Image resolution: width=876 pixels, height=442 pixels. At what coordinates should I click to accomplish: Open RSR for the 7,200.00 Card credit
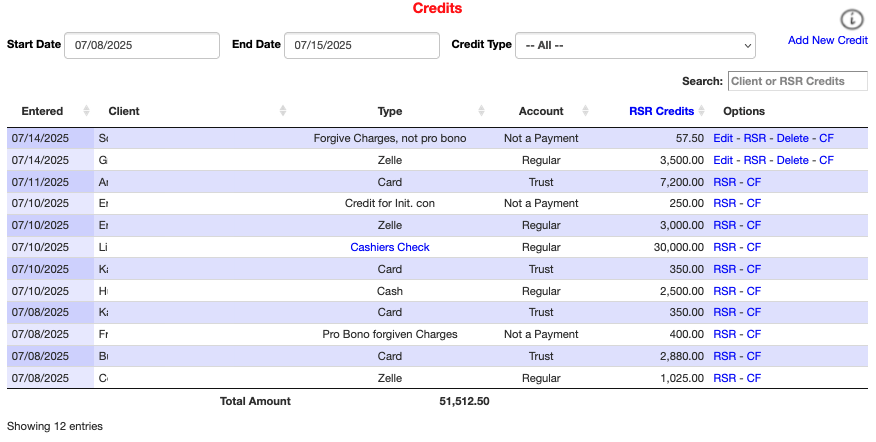click(x=725, y=182)
